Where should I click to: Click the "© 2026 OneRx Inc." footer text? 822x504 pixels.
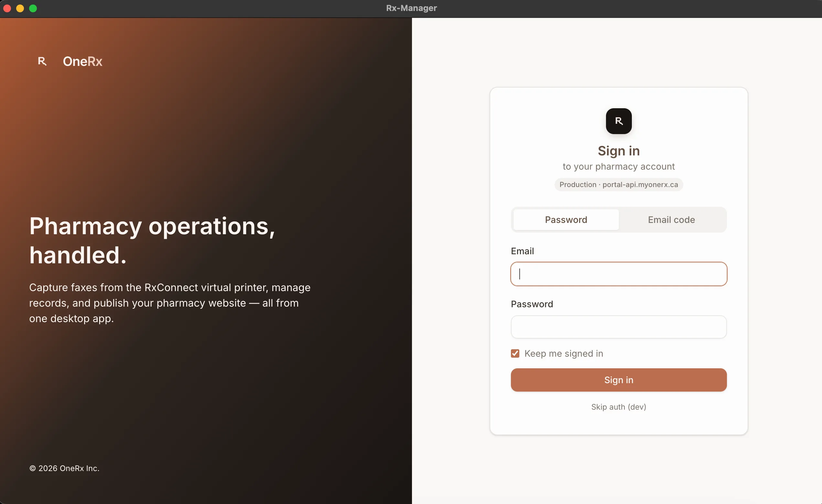[x=64, y=468]
